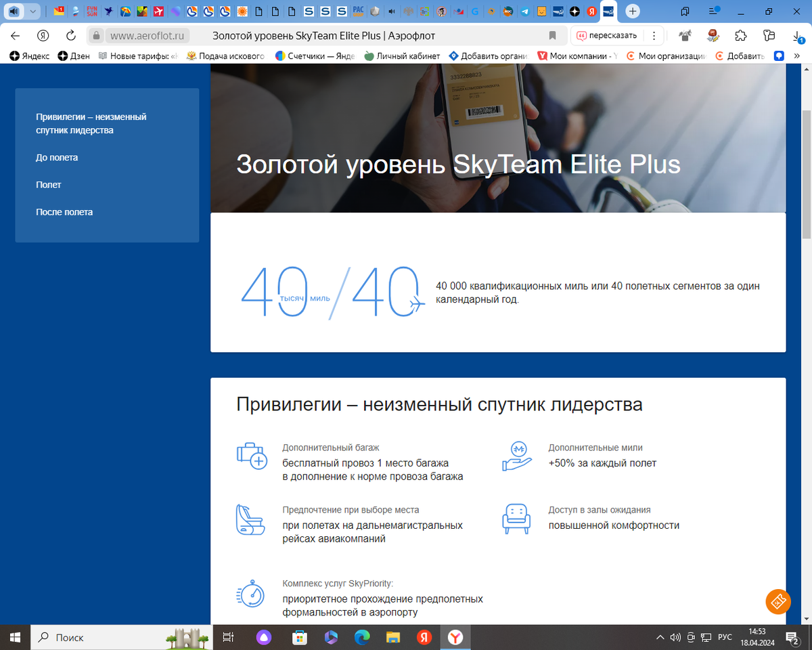Open Microsoft Edge from the taskbar
The width and height of the screenshot is (812, 650).
tap(362, 637)
